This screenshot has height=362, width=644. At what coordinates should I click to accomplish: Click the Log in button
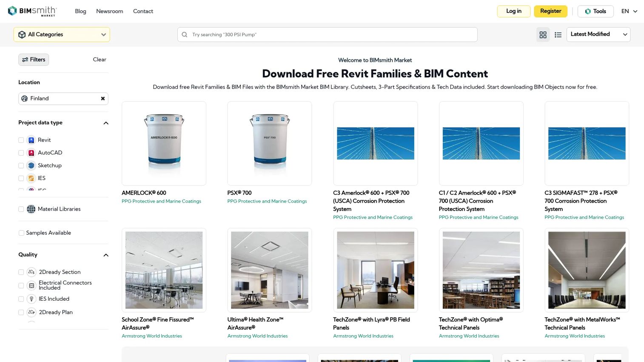pos(513,11)
